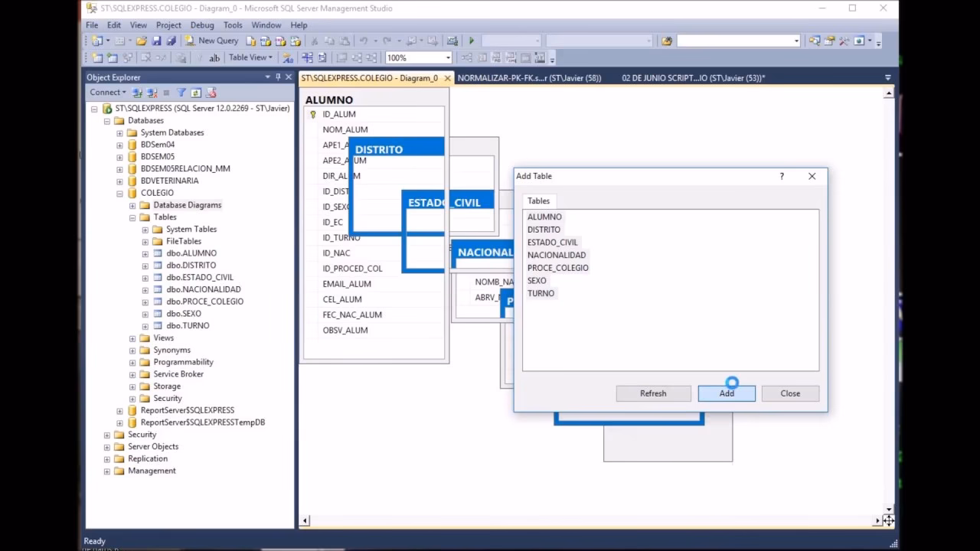Click the diagram vertical scrollbar up arrow
This screenshot has height=551, width=980.
click(x=888, y=93)
